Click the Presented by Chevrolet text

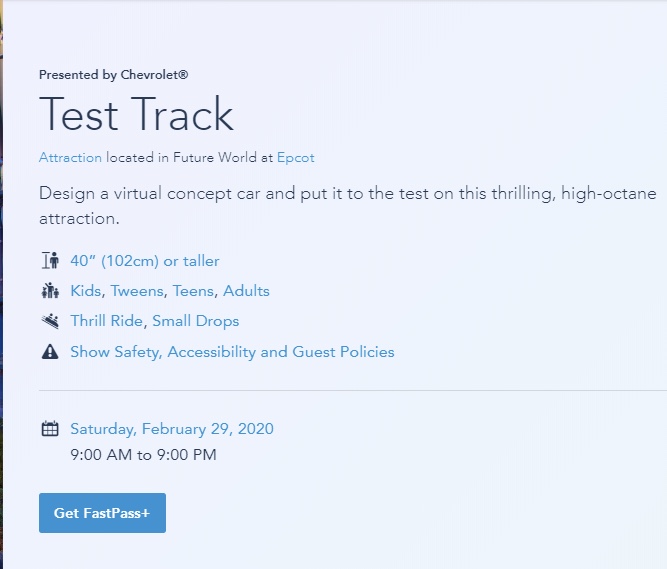pyautogui.click(x=113, y=75)
